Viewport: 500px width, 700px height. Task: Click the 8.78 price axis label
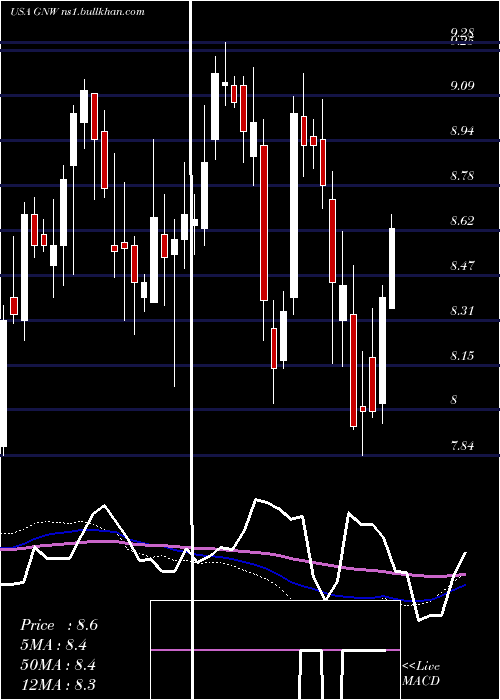click(462, 175)
